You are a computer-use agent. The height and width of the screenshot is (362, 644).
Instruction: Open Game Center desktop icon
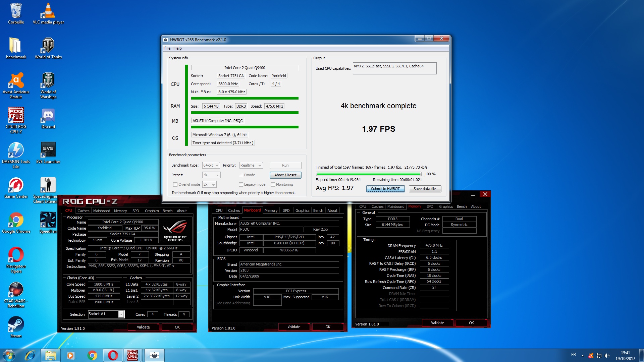point(16,188)
